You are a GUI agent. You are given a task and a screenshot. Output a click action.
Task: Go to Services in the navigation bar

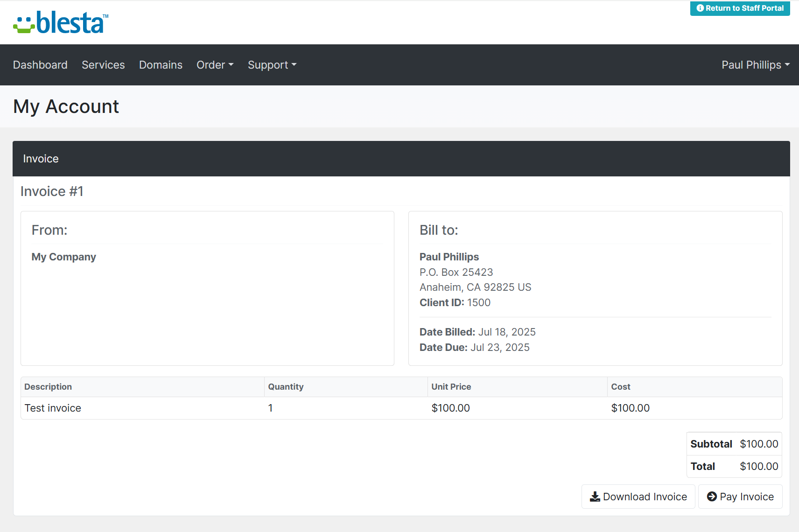(x=103, y=65)
